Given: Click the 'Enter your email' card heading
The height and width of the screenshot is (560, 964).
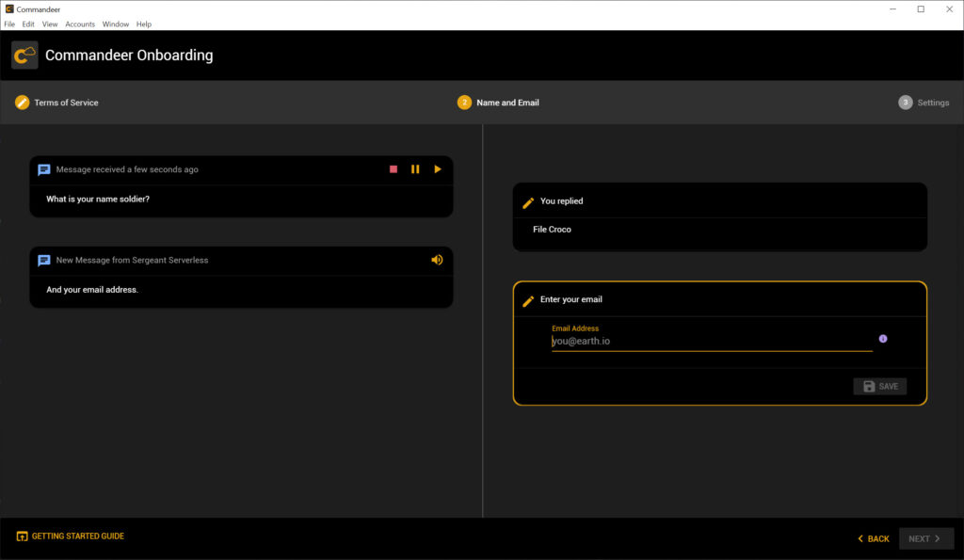Looking at the screenshot, I should point(571,299).
